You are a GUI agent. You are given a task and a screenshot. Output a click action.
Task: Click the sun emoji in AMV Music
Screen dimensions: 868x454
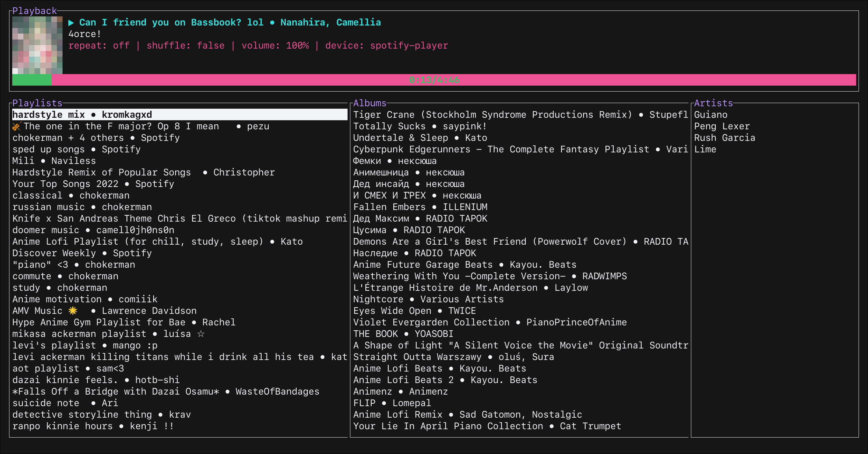pos(73,311)
